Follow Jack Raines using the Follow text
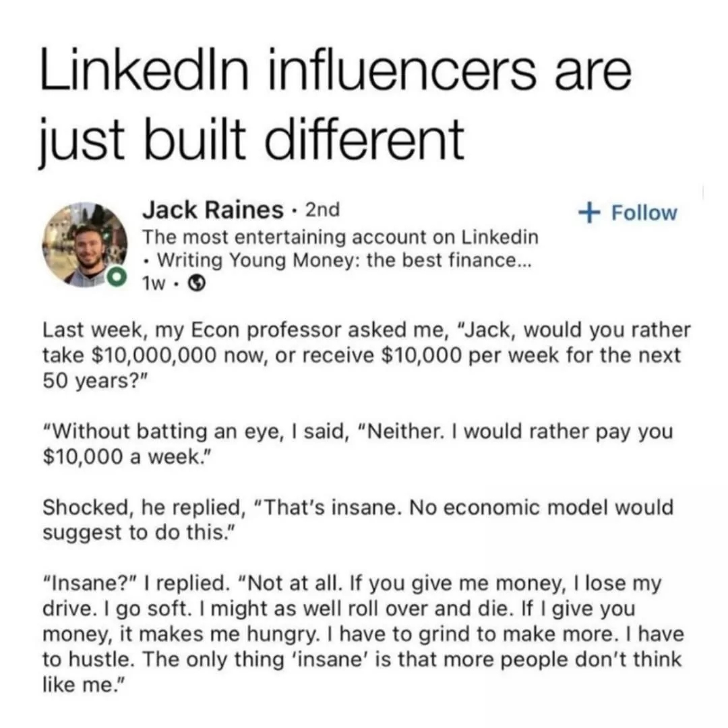 (644, 212)
